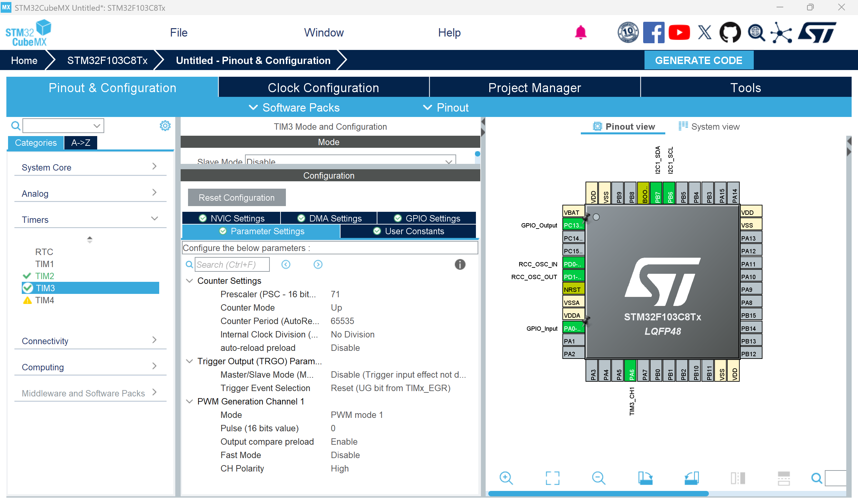
Task: Rotate the chip clockwise icon
Action: point(645,478)
